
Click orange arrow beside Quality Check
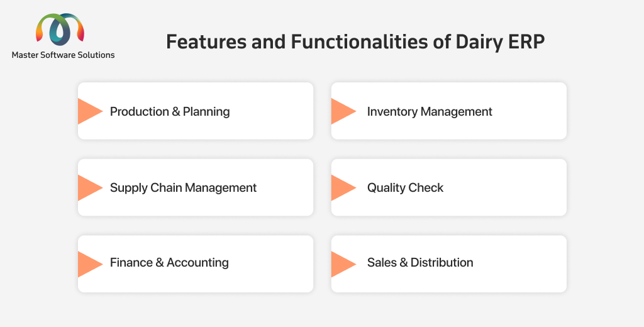point(344,188)
